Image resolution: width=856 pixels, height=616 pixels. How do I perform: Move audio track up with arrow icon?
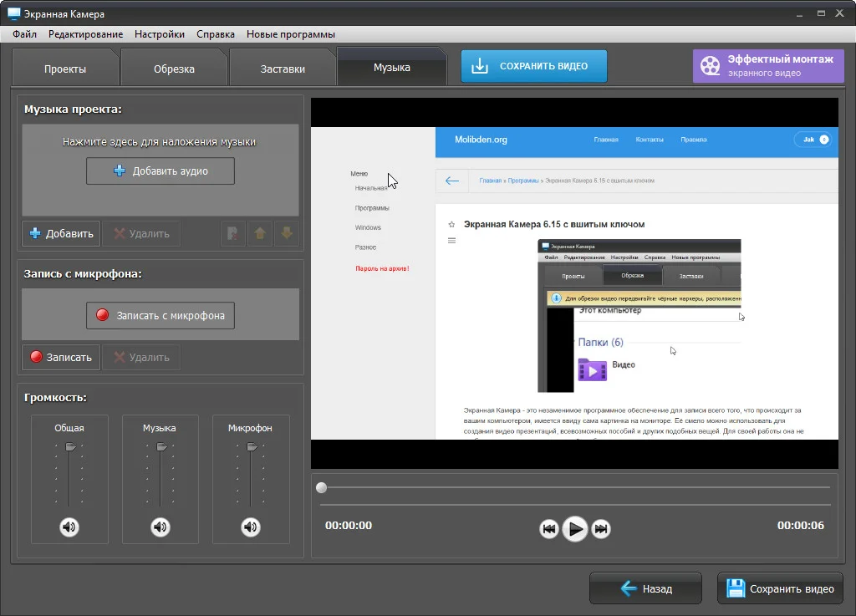point(260,234)
